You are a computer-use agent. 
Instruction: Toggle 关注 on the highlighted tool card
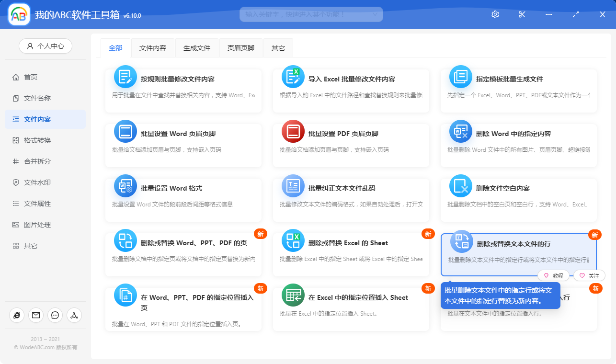(589, 275)
